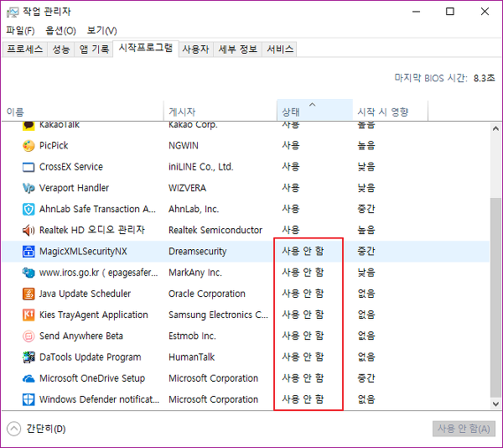Select the Veraport Handler name text
Viewport: 503px width, 448px height.
74,188
